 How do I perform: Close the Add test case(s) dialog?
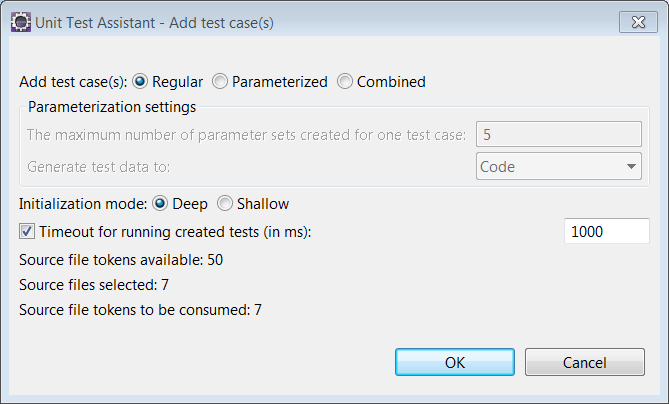(638, 22)
